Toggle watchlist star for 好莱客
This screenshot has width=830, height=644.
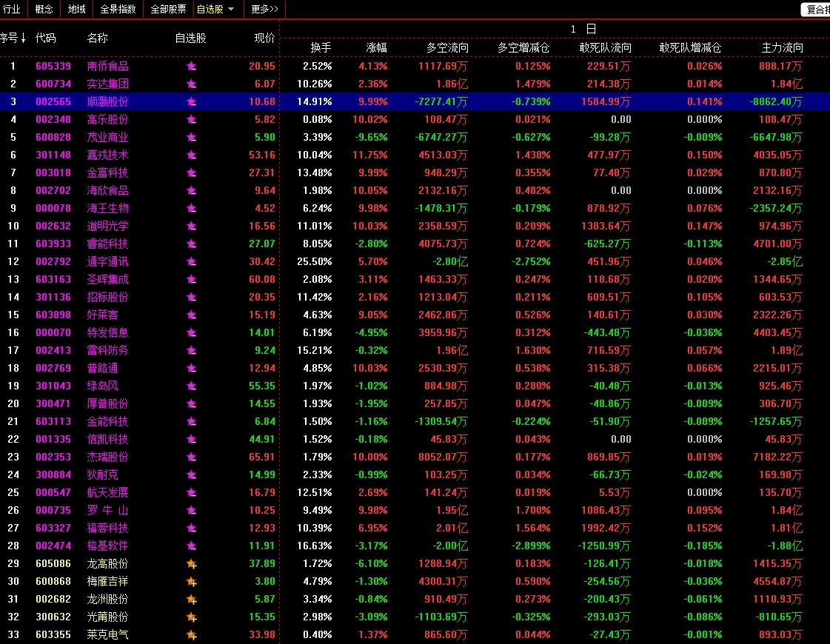point(191,315)
